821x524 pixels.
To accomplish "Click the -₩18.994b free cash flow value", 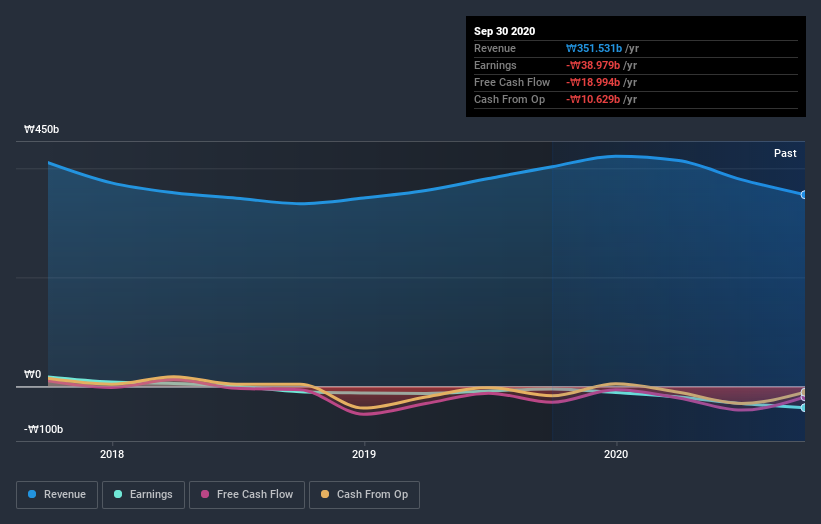I will [x=593, y=82].
